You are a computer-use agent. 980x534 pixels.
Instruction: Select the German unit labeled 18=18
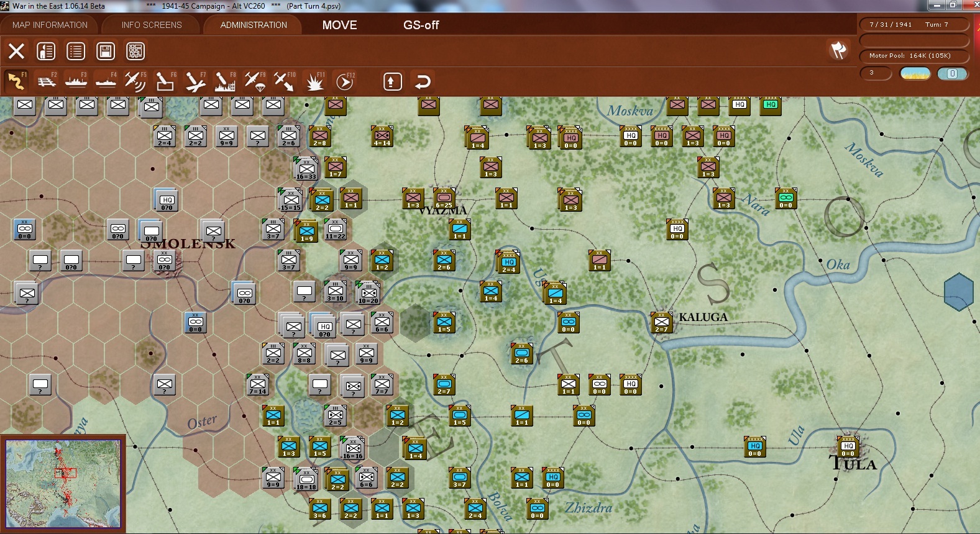click(x=306, y=479)
